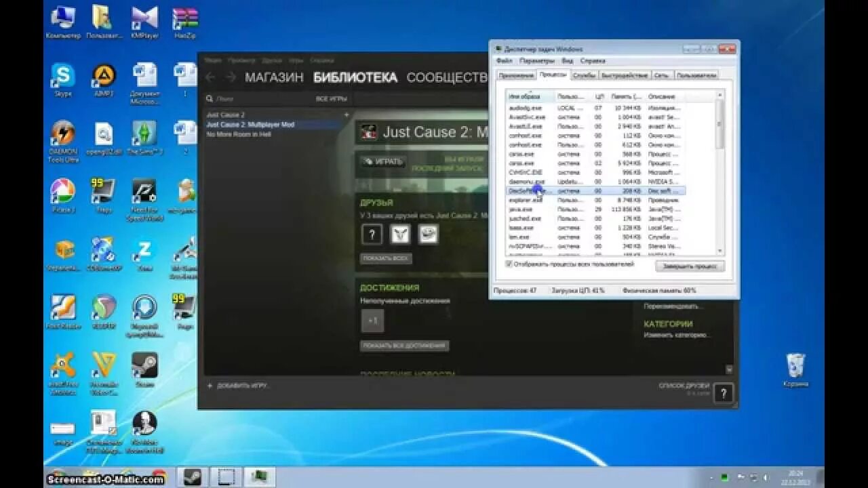Click the Завершить процесс button
Screen dimensions: 868x488
[x=690, y=266]
